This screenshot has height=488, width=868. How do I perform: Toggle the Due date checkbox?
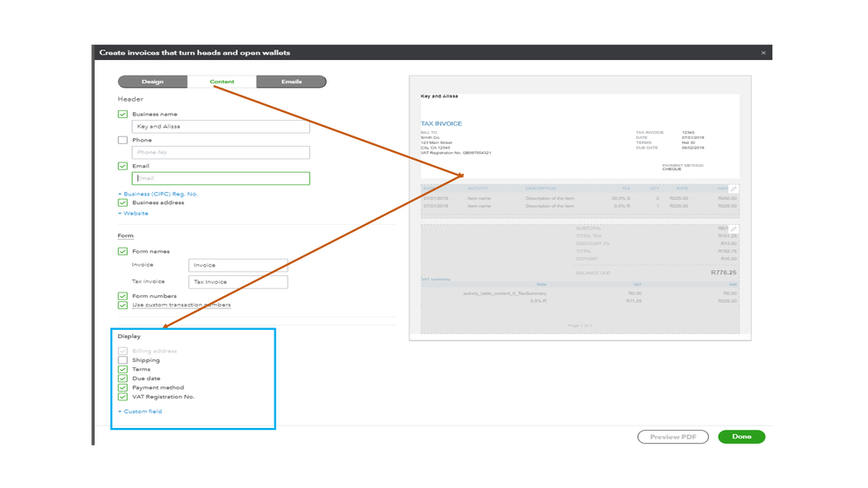coord(123,379)
